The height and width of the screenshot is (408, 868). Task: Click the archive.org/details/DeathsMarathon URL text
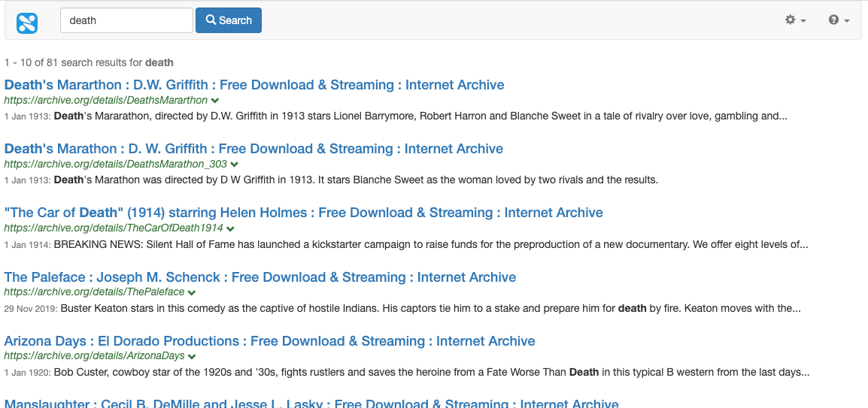click(x=105, y=100)
